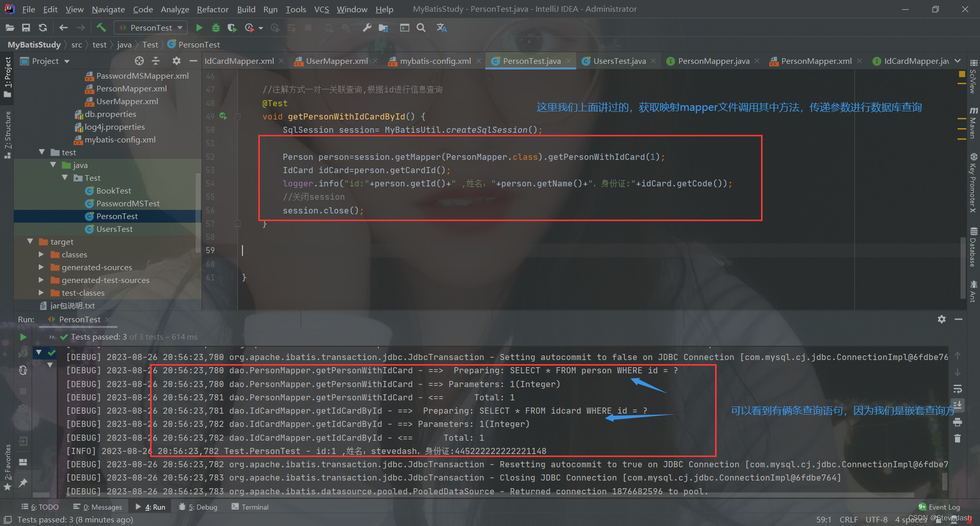Click the Layout icon in Run sidebar

[x=23, y=462]
